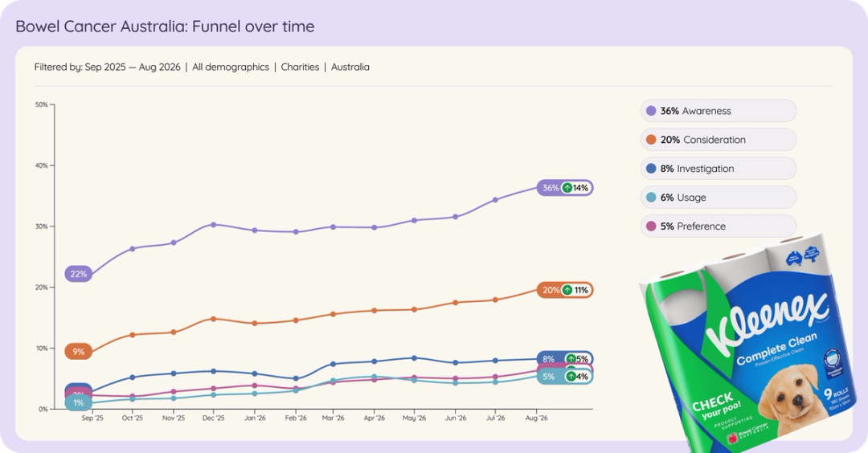Click the 30% y-axis label
The width and height of the screenshot is (868, 453).
(x=42, y=226)
